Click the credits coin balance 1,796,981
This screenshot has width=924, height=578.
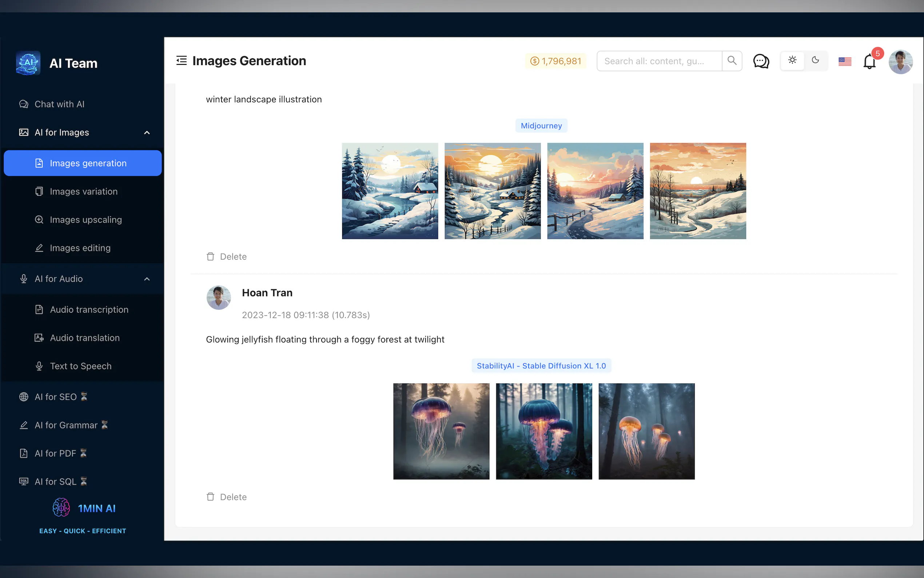[x=556, y=61]
